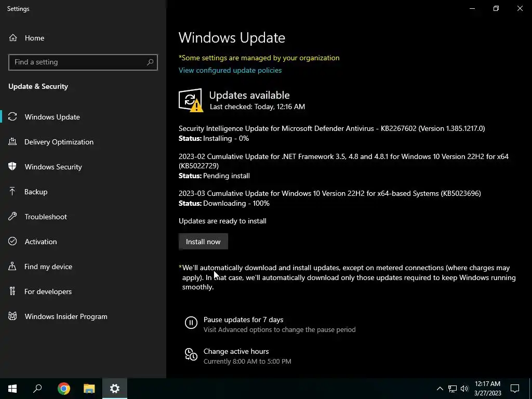This screenshot has height=399, width=532.
Task: Click the Windows Insider Program cat icon
Action: [12, 316]
